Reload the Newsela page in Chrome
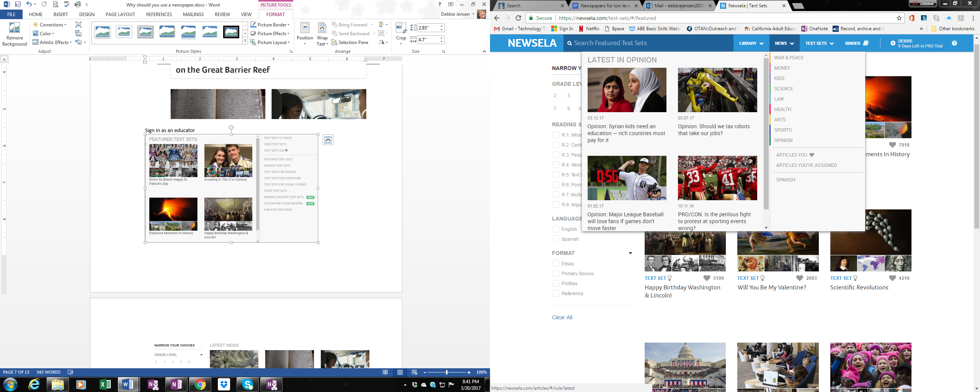This screenshot has height=392, width=980. (518, 18)
